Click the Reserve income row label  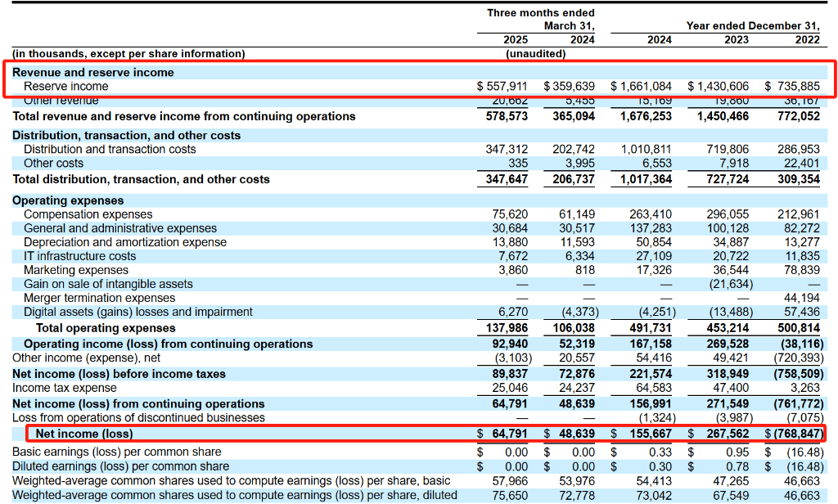coord(65,87)
